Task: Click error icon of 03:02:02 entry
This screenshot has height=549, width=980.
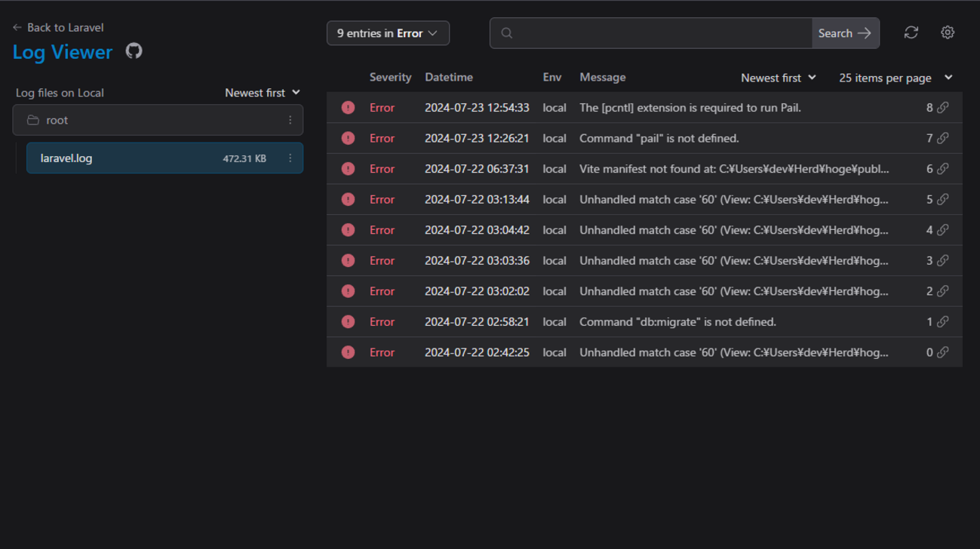Action: pos(348,291)
